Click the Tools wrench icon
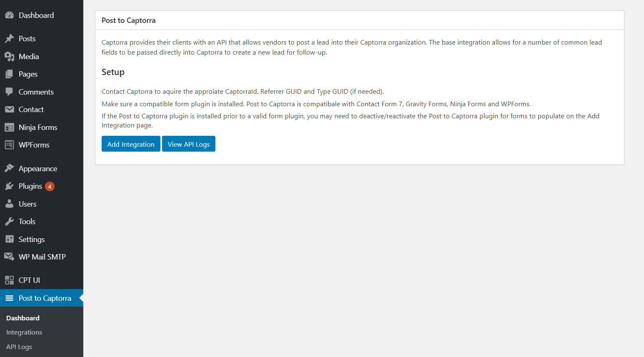The image size is (644, 357). pos(9,222)
